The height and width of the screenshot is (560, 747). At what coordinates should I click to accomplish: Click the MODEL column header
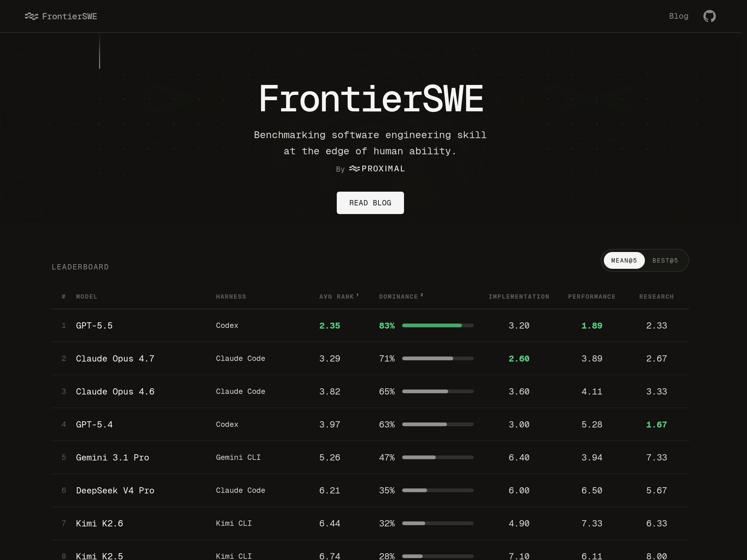[x=87, y=297]
